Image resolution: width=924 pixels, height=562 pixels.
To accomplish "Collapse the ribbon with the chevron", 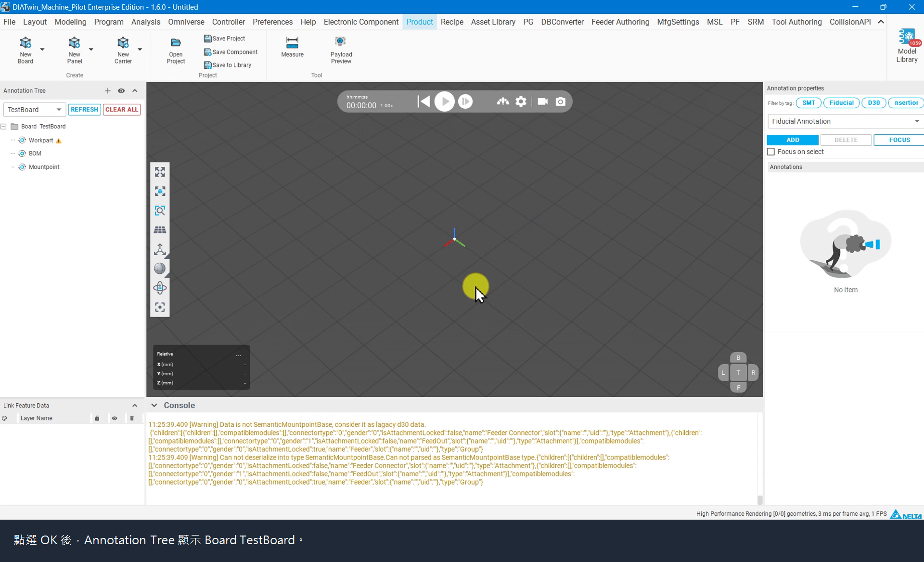I will [881, 22].
